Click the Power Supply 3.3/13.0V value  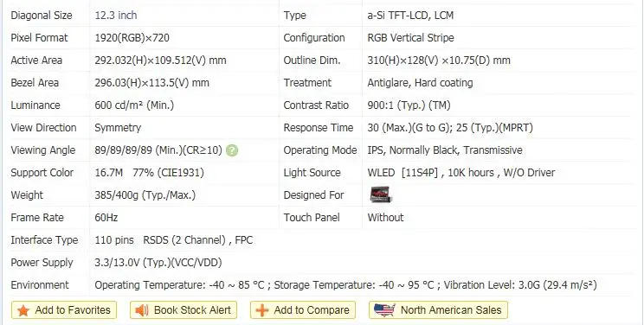[158, 263]
